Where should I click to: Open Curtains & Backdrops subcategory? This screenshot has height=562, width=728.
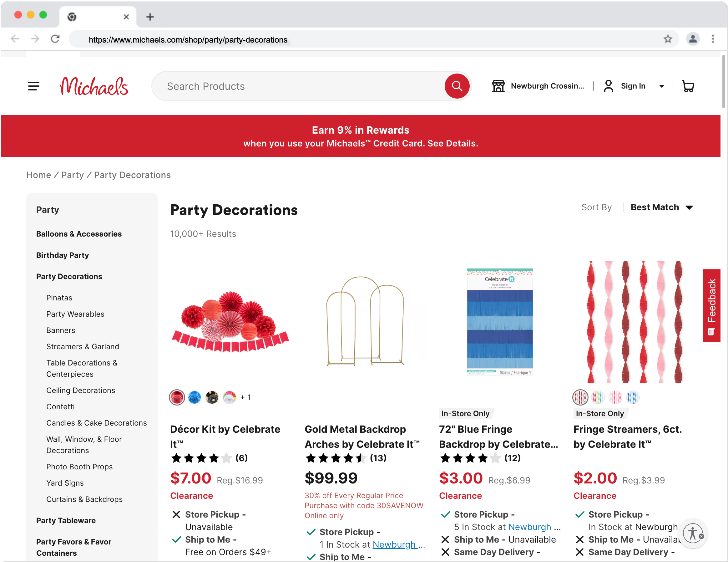(x=84, y=499)
